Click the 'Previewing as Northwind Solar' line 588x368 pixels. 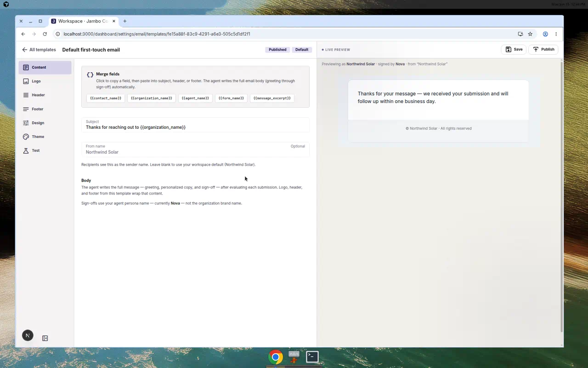pyautogui.click(x=384, y=64)
